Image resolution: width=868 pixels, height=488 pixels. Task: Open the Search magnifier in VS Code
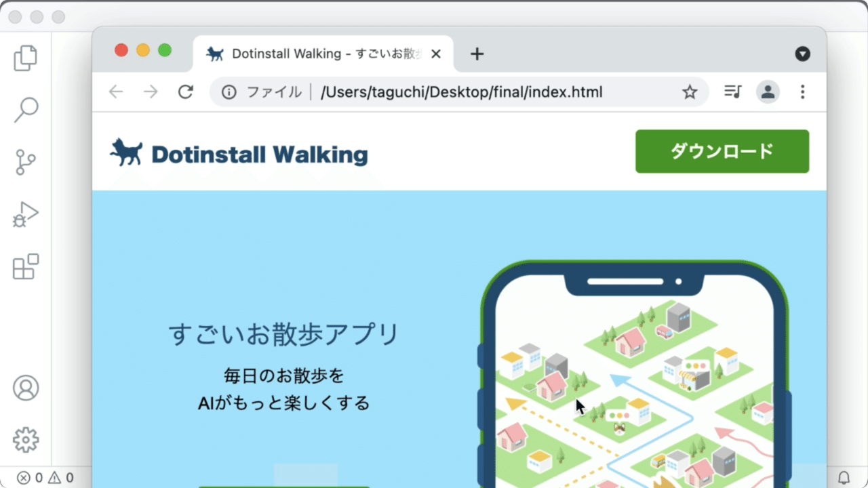coord(26,110)
